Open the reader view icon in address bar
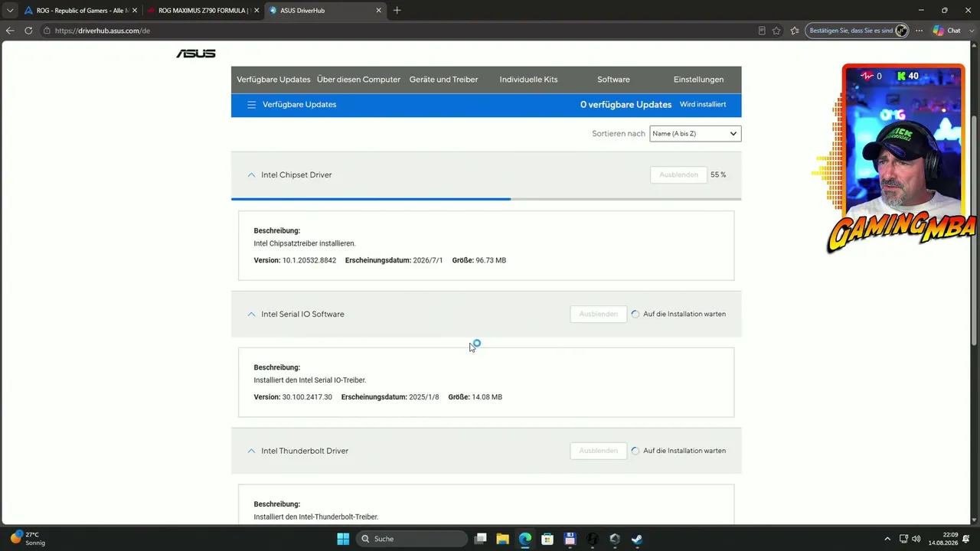Image resolution: width=980 pixels, height=551 pixels. 761,31
